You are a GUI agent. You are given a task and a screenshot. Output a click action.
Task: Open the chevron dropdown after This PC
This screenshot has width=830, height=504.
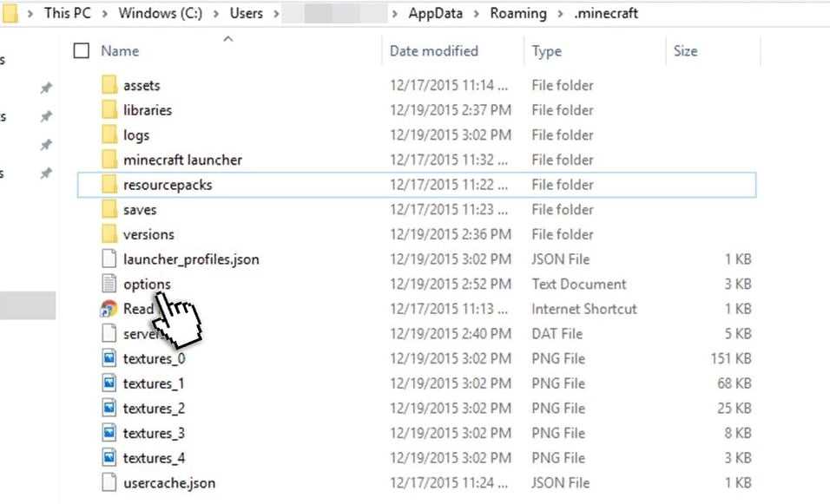coord(108,14)
